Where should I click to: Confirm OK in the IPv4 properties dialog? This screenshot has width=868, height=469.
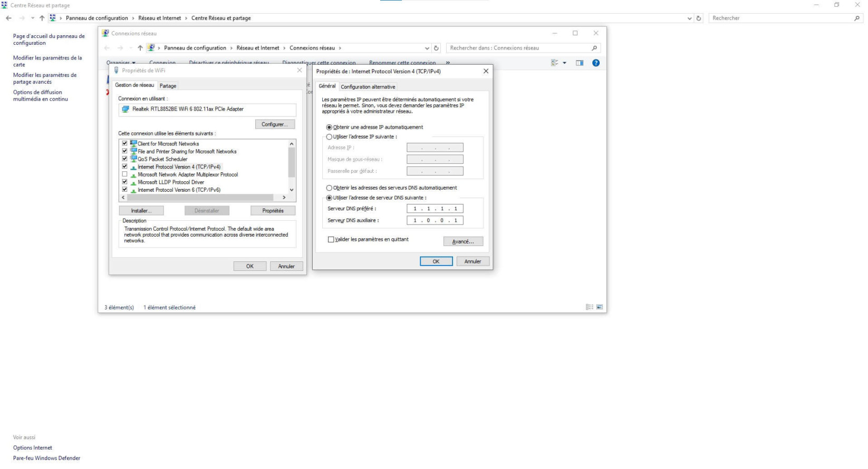pyautogui.click(x=436, y=261)
